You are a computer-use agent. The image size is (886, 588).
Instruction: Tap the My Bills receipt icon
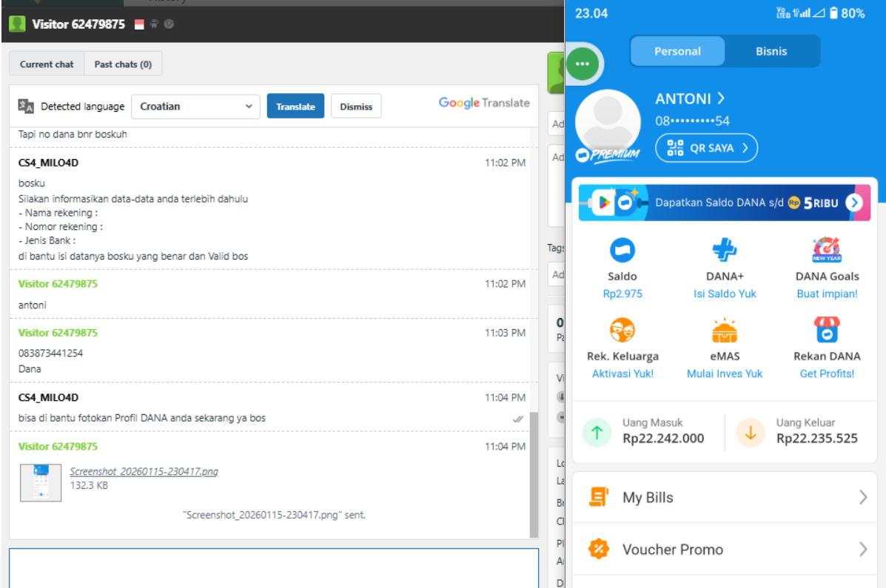tap(598, 497)
